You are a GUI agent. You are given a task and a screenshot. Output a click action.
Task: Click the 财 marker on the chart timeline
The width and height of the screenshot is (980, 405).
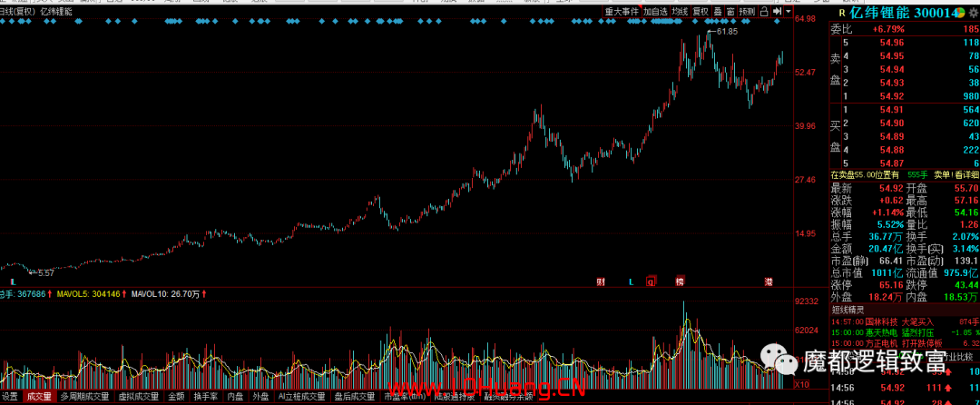(x=601, y=282)
